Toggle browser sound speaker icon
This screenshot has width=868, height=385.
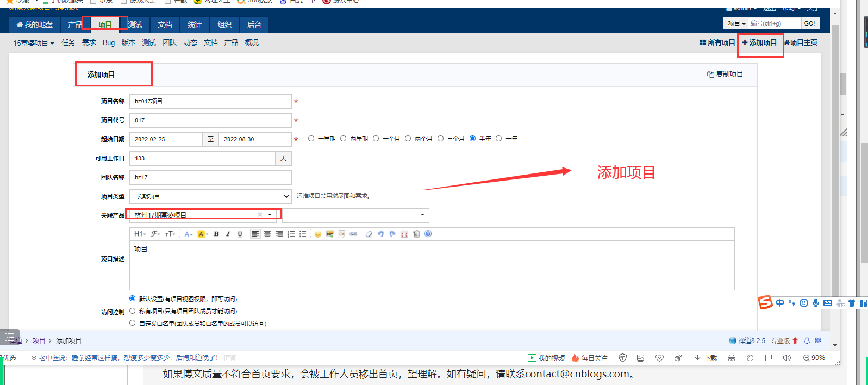[x=786, y=358]
